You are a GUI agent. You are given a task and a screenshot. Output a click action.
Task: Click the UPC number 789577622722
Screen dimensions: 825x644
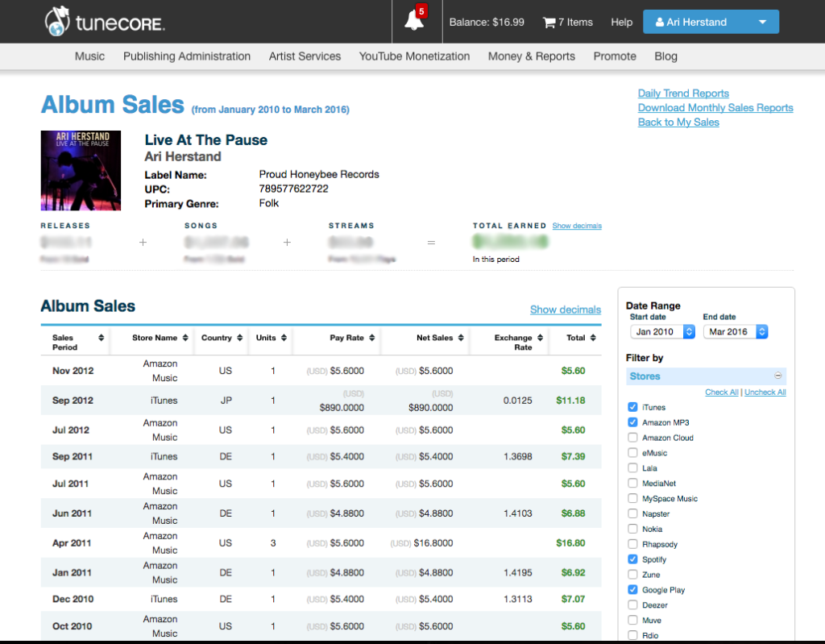coord(293,189)
